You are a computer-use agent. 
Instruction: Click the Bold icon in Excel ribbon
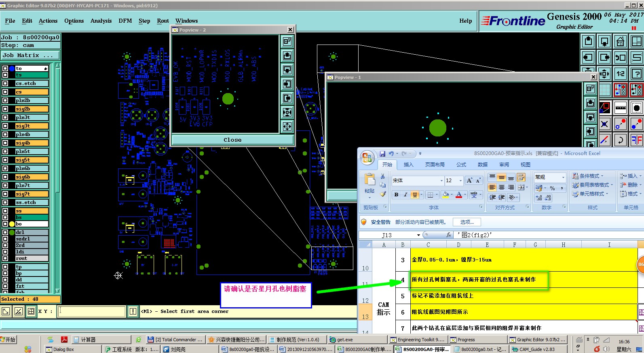click(x=396, y=195)
